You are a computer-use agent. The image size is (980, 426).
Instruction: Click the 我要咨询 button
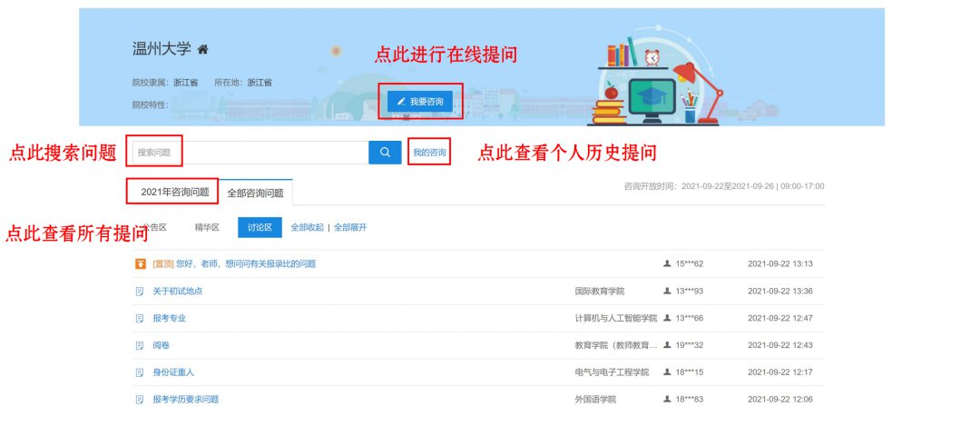click(x=420, y=102)
